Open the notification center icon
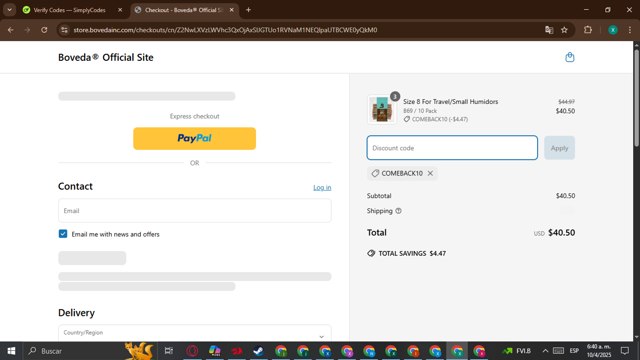 click(x=625, y=351)
